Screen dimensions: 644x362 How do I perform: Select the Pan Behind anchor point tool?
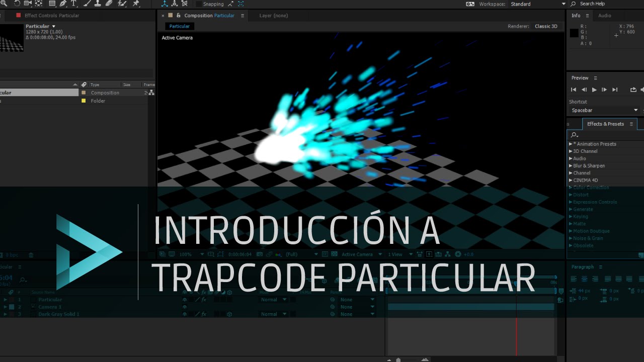(39, 4)
